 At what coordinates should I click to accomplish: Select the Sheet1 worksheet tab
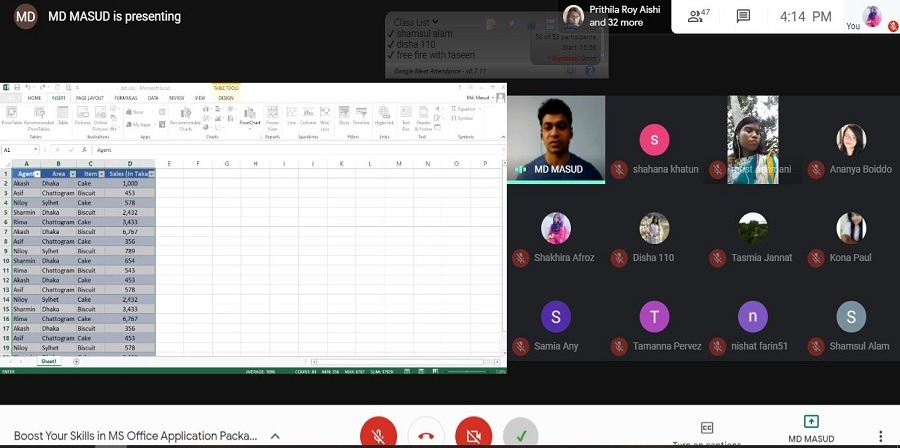click(x=48, y=361)
